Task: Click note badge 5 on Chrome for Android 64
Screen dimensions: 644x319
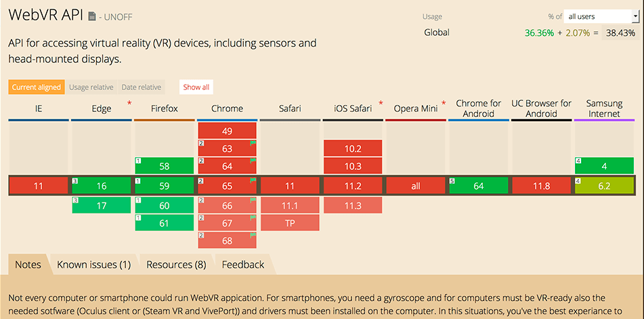Action: coord(452,181)
